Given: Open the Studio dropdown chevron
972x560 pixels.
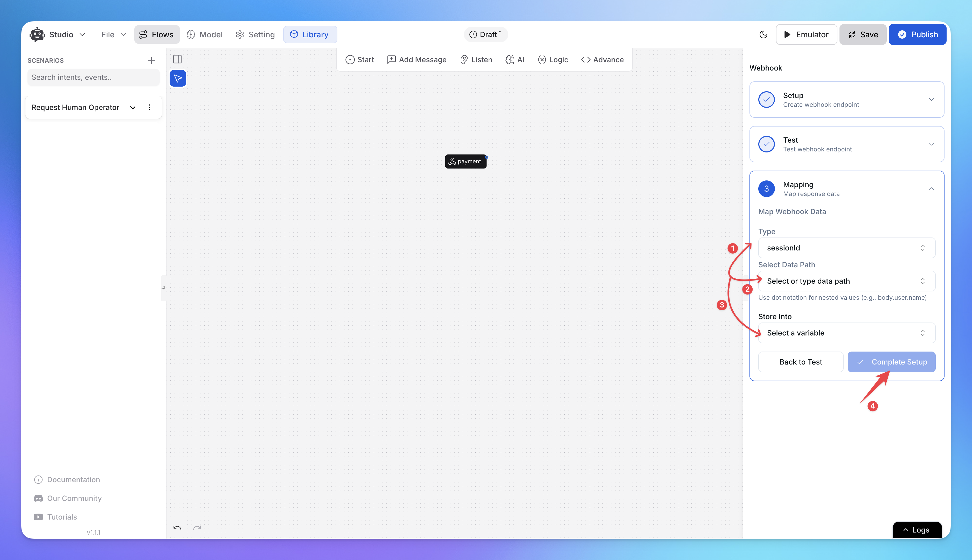Looking at the screenshot, I should tap(82, 35).
